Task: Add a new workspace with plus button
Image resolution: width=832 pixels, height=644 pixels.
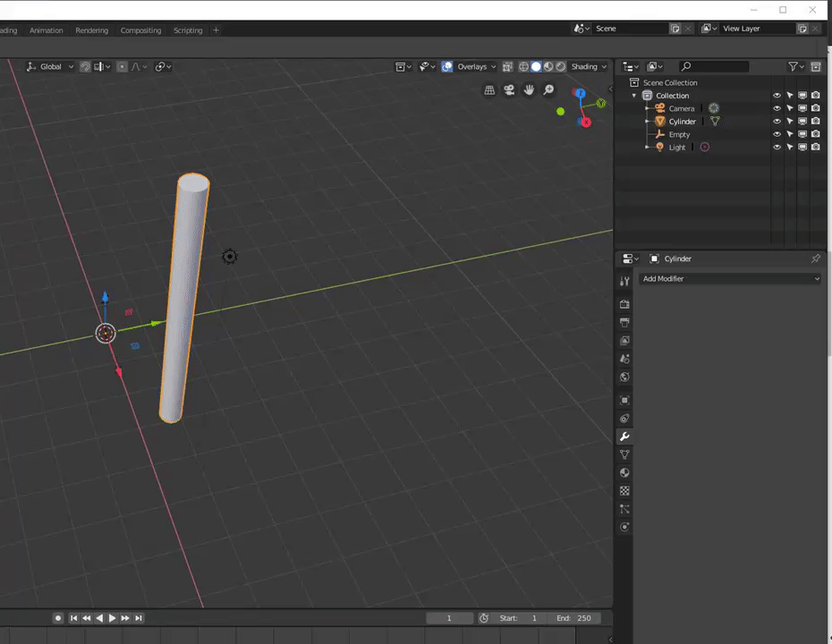Action: (x=216, y=30)
